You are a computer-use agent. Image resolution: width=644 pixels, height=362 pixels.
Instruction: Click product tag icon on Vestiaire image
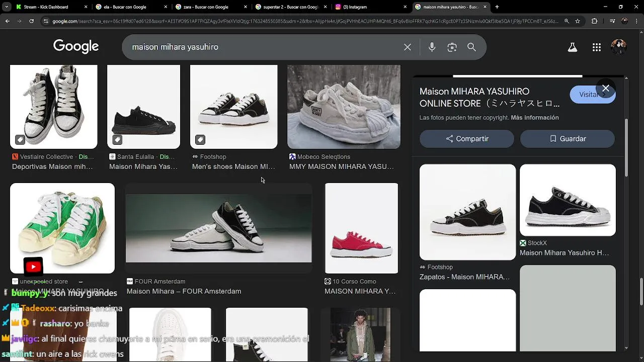coord(20,139)
